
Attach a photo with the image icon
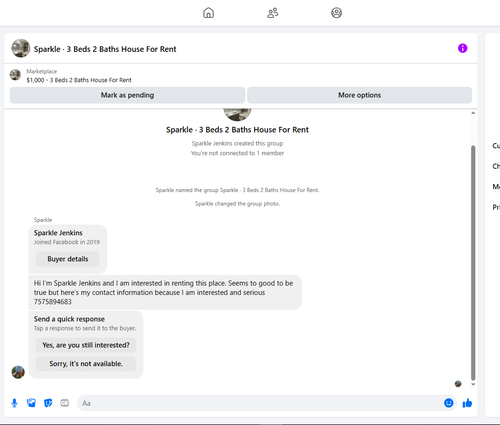tap(31, 403)
